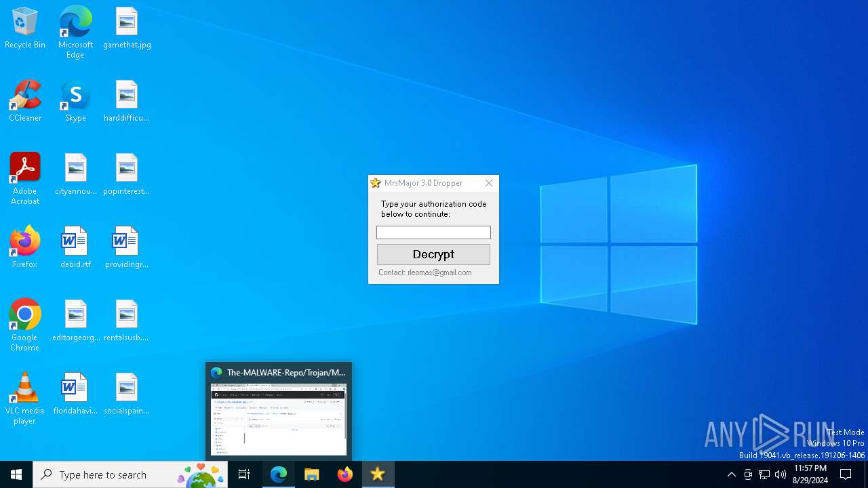Open the network status tray icon

click(x=764, y=474)
